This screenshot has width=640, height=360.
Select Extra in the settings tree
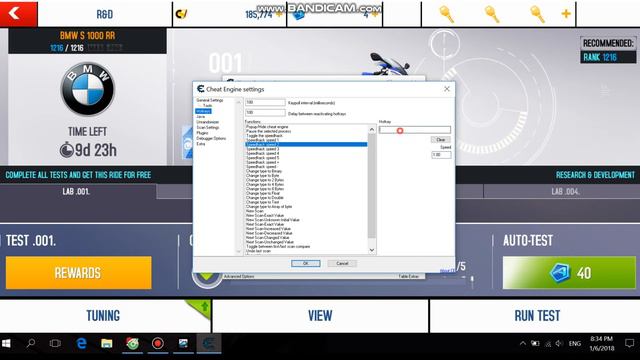(x=200, y=144)
